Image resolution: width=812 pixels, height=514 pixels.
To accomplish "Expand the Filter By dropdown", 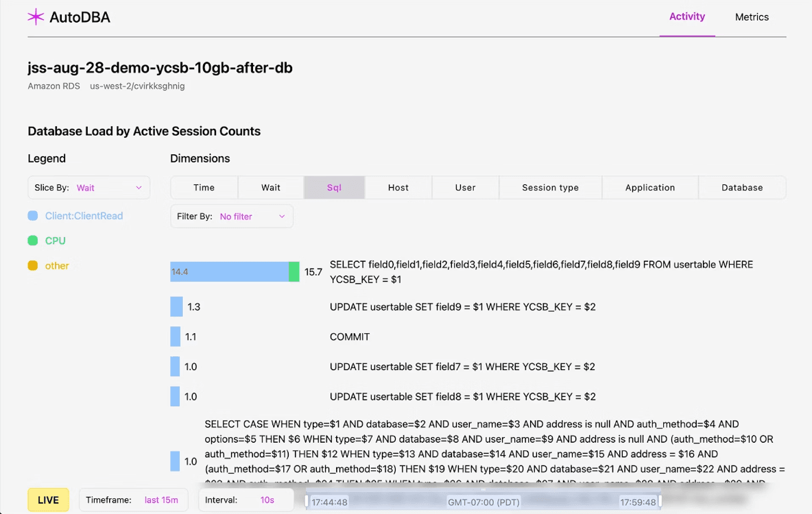I will [231, 217].
